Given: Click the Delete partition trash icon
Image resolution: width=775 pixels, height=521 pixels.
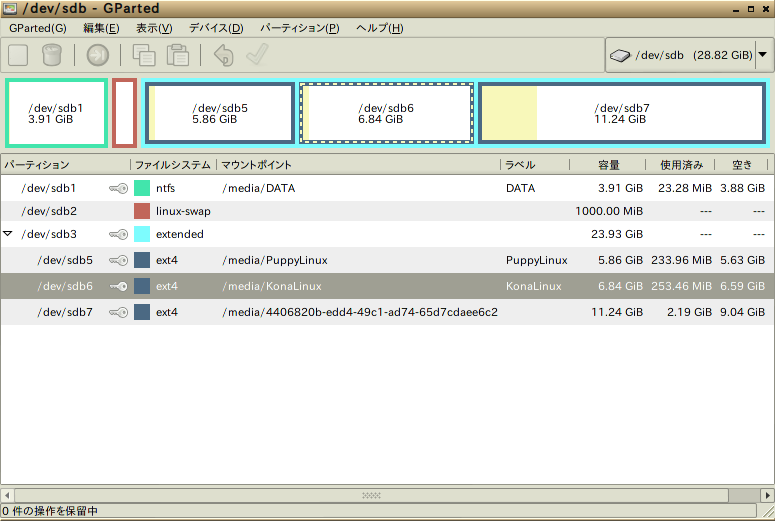Looking at the screenshot, I should coord(51,55).
